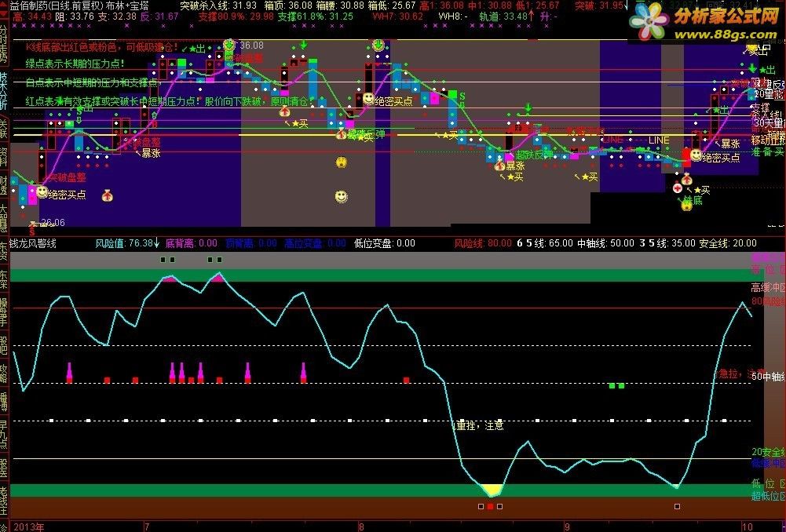Click the month 8 tick on time axis
The image size is (786, 532).
pos(361,527)
